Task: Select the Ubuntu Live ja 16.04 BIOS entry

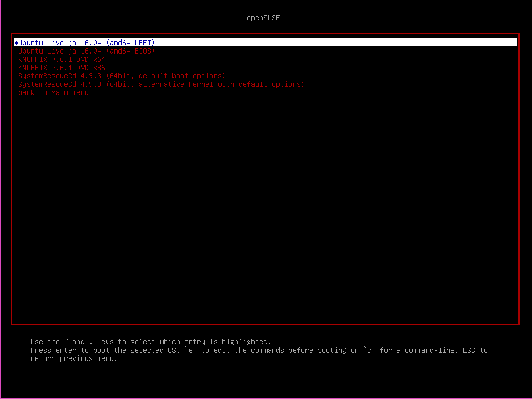Action: (86, 50)
